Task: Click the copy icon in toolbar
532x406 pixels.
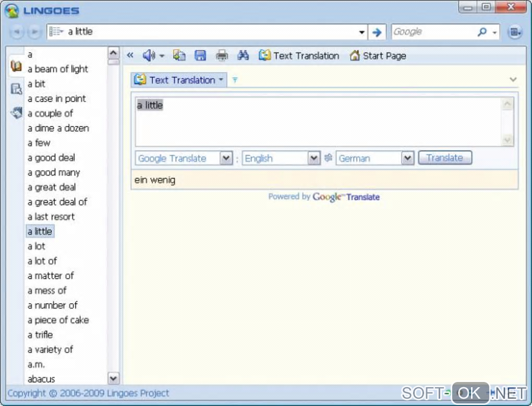Action: tap(179, 55)
